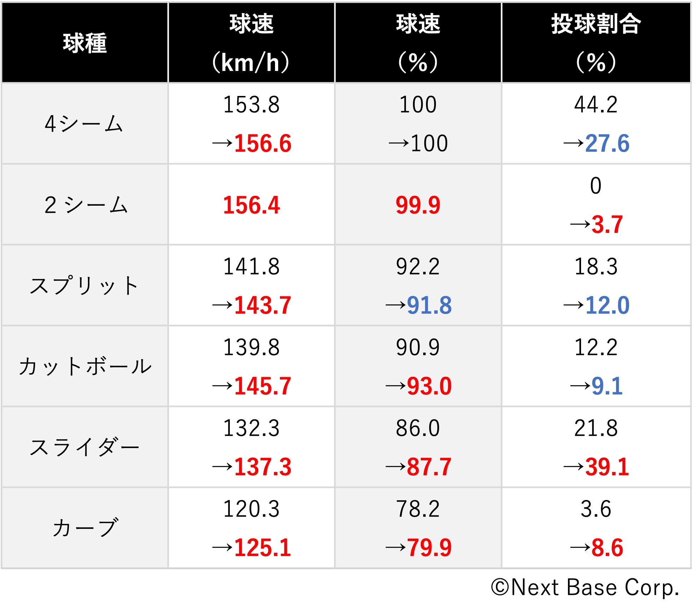Viewport: 694px width, 616px height.
Task: Click the カットボール row label
Action: pos(85,366)
